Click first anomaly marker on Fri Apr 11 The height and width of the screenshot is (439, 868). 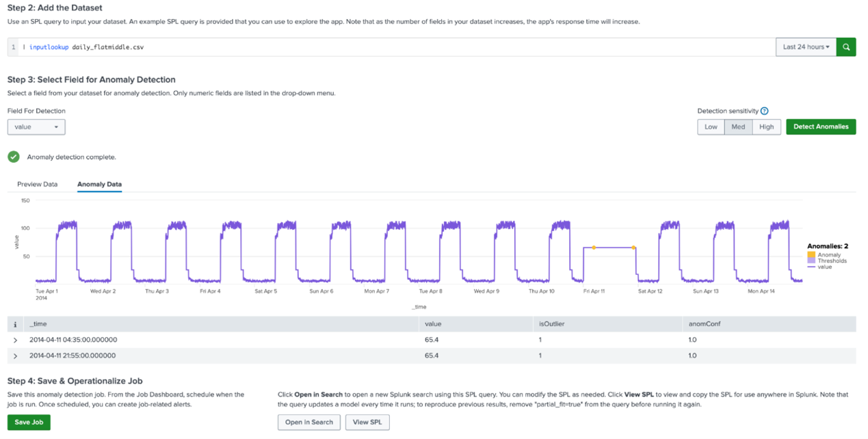(x=594, y=248)
